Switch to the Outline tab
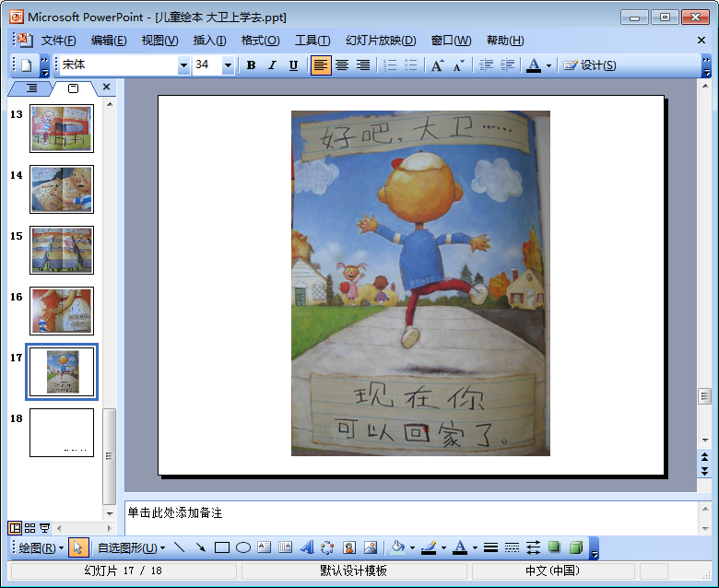719x588 pixels. [x=31, y=88]
